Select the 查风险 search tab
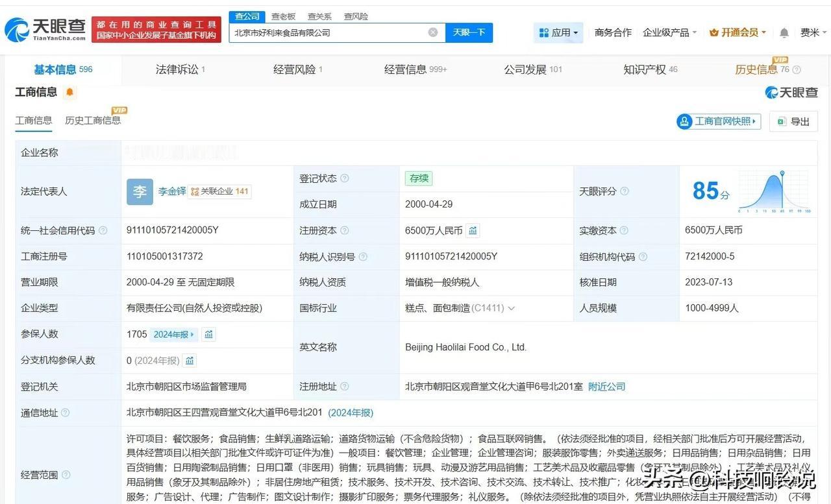The width and height of the screenshot is (831, 504). (x=356, y=16)
